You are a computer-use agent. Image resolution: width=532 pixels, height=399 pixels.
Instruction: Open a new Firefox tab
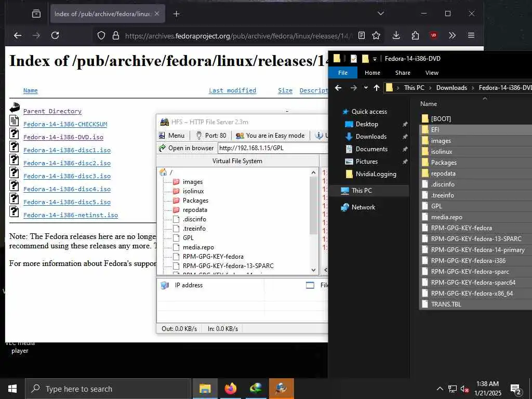[177, 14]
